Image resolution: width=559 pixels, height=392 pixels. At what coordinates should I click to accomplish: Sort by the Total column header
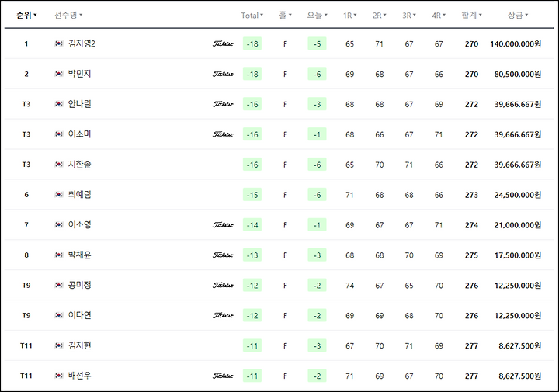coord(252,16)
